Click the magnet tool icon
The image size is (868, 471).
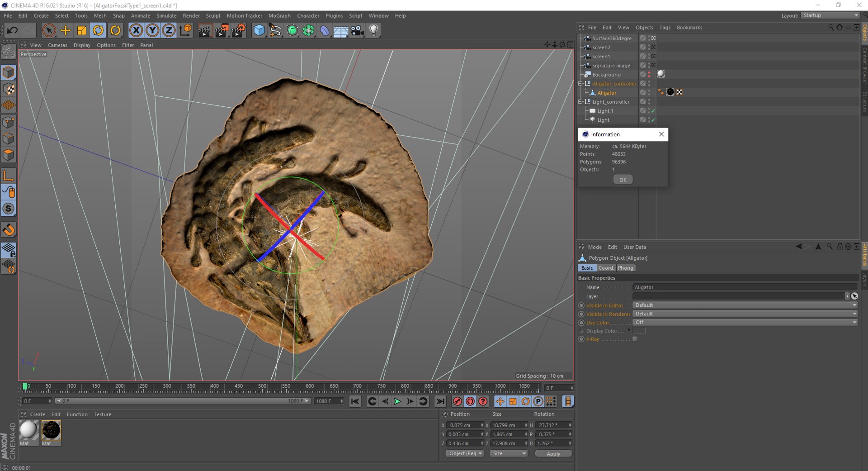pos(9,230)
